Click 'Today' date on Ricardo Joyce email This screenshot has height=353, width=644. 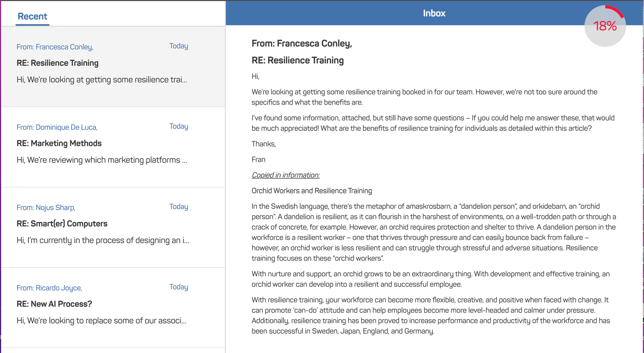tap(179, 287)
